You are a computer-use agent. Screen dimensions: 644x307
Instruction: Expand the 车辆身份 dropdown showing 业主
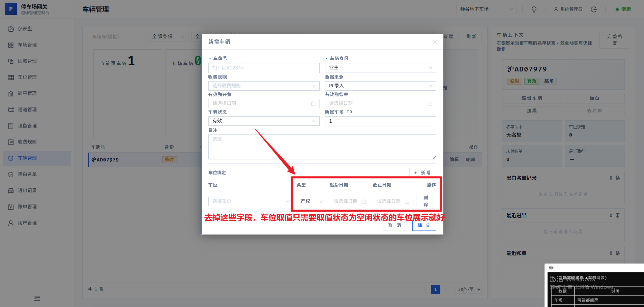point(380,68)
